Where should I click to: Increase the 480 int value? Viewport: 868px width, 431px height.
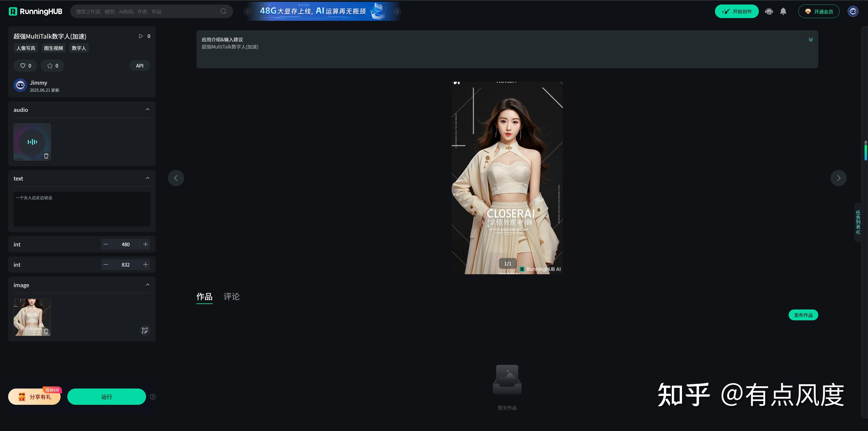[x=146, y=244]
